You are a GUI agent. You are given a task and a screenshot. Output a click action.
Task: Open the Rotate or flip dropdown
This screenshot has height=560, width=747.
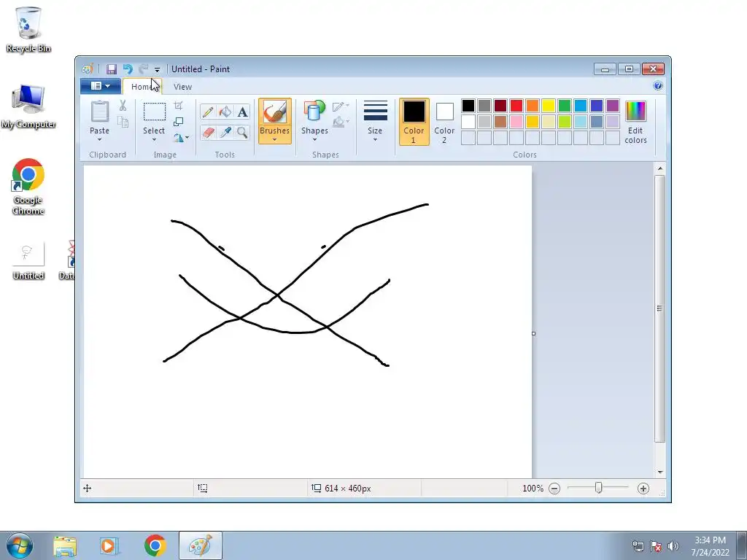click(181, 138)
